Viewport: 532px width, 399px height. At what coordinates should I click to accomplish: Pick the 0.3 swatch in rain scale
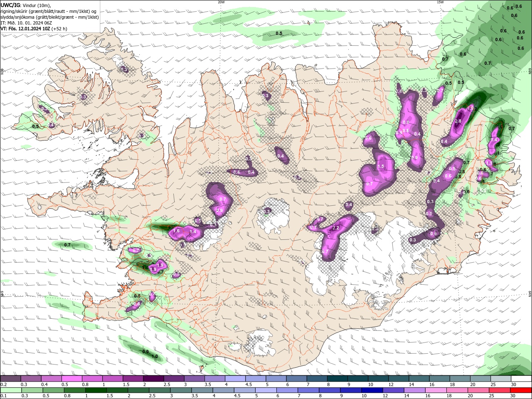coord(32,390)
